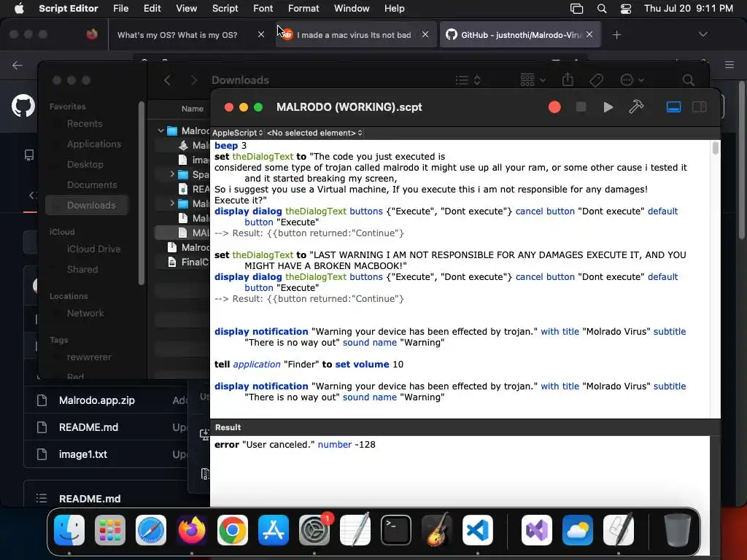This screenshot has width=747, height=560.
Task: Go forward in Finder Downloads window
Action: (x=193, y=80)
